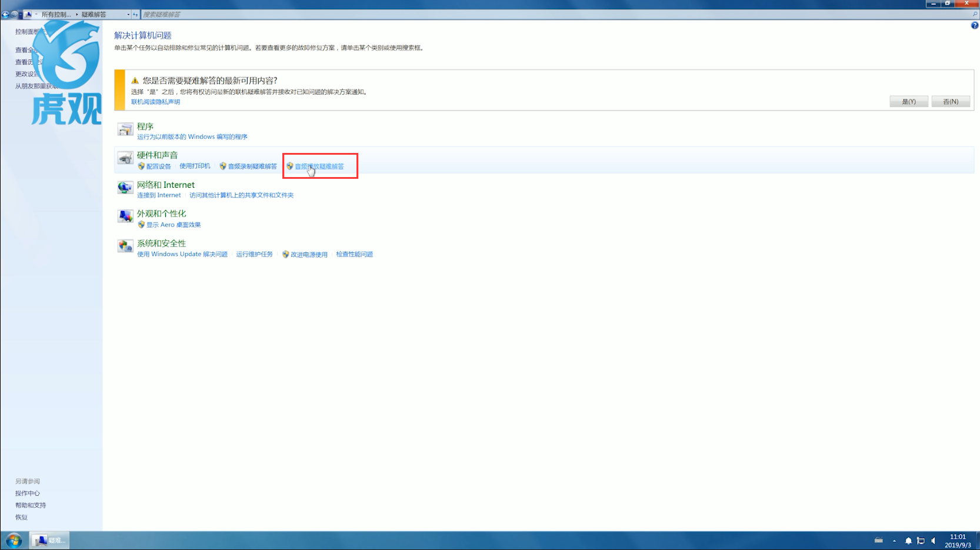Open 访问其他计算机上的共享文件和文件夹 link
The height and width of the screenshot is (550, 980).
[241, 195]
